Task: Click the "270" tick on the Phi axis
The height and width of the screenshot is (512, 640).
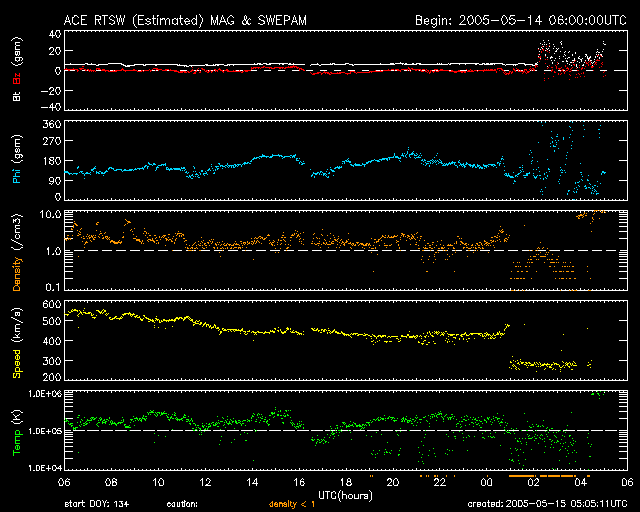Action: click(52, 141)
